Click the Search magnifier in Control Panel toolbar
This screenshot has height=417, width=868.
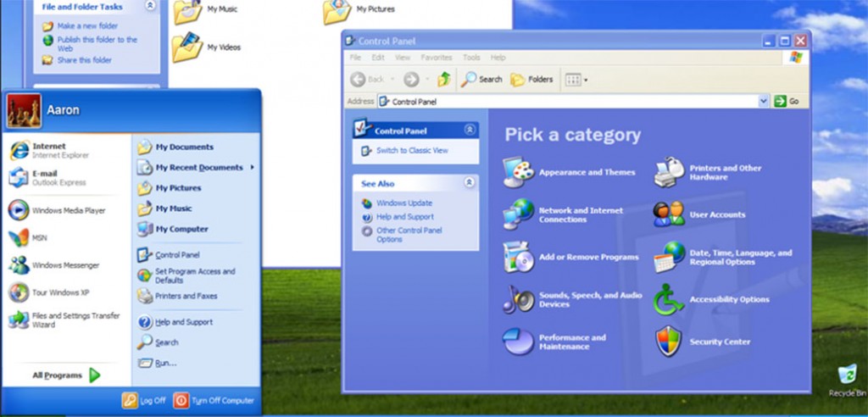(x=481, y=79)
